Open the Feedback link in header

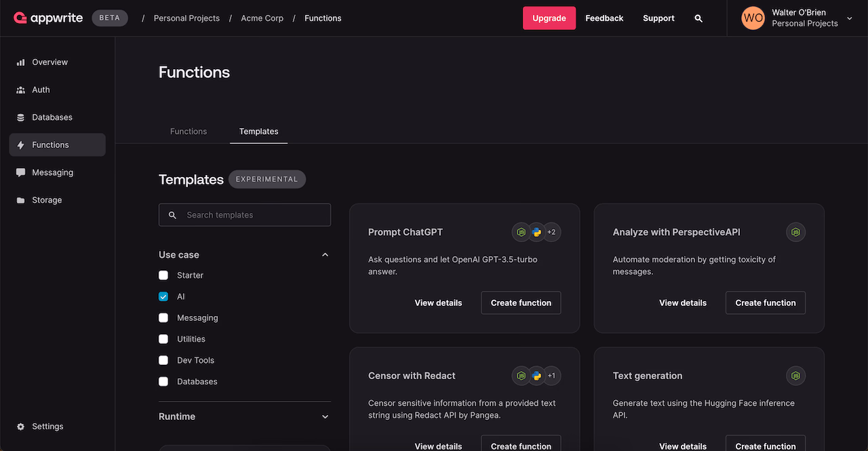pos(604,18)
